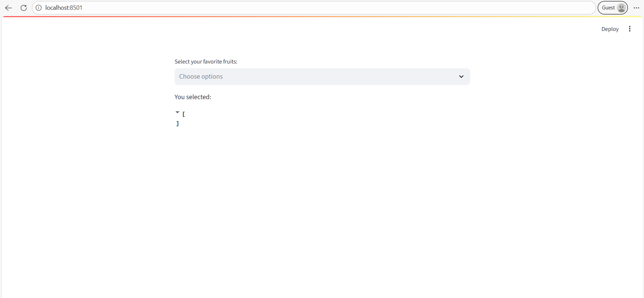Open Streamlit's three-dot main menu

pos(630,29)
